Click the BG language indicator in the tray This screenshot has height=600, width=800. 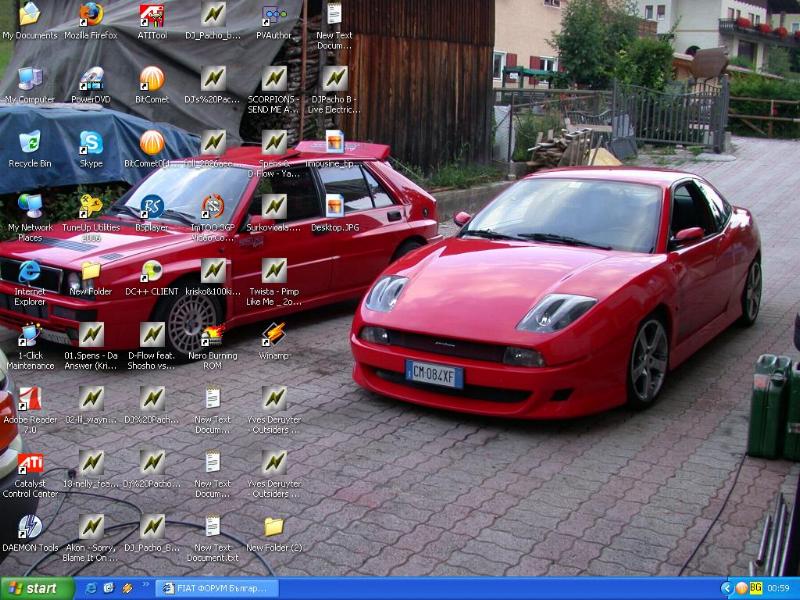756,588
